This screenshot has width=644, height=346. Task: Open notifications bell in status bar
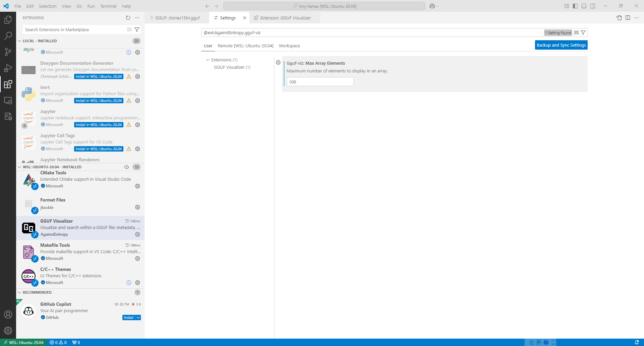[637, 342]
